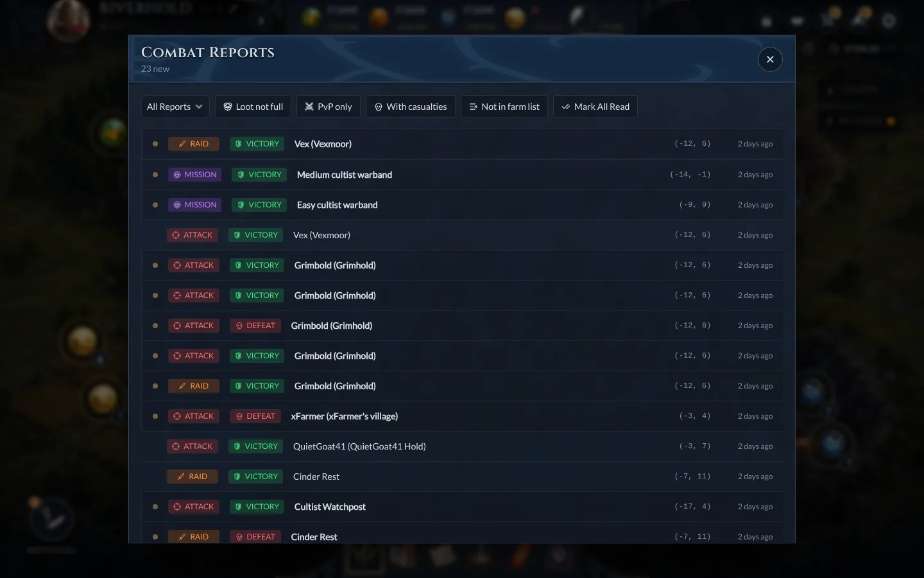Click the ATTACK badge on the QuietGoat41 row

pyautogui.click(x=193, y=446)
